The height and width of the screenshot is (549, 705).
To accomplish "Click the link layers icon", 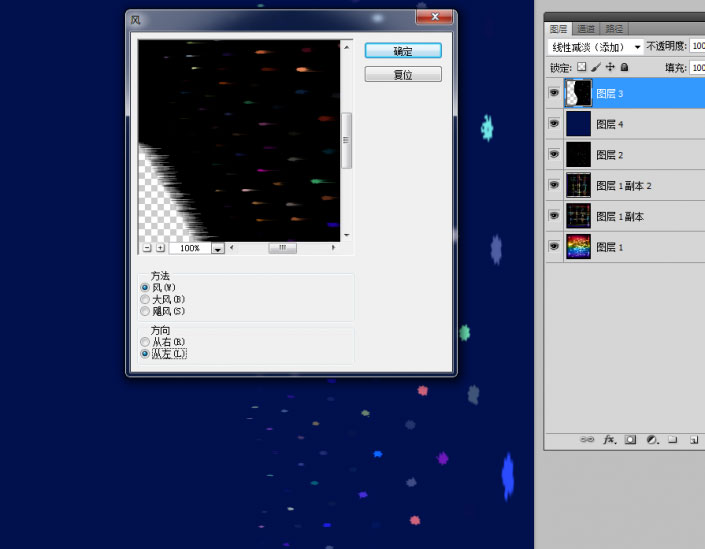I will point(587,439).
